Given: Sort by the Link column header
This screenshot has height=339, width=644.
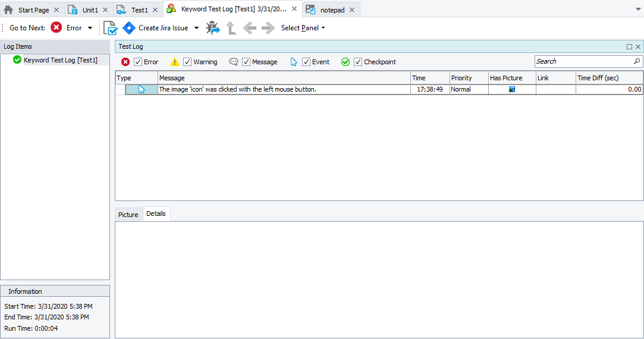Looking at the screenshot, I should 556,78.
